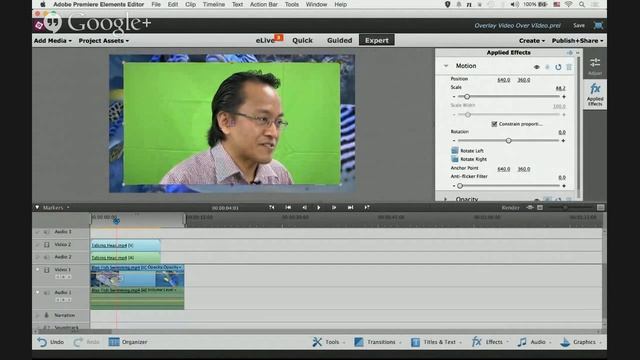This screenshot has width=640, height=360.
Task: Mute the Audio 2 track speaker icon
Action: pos(46,257)
